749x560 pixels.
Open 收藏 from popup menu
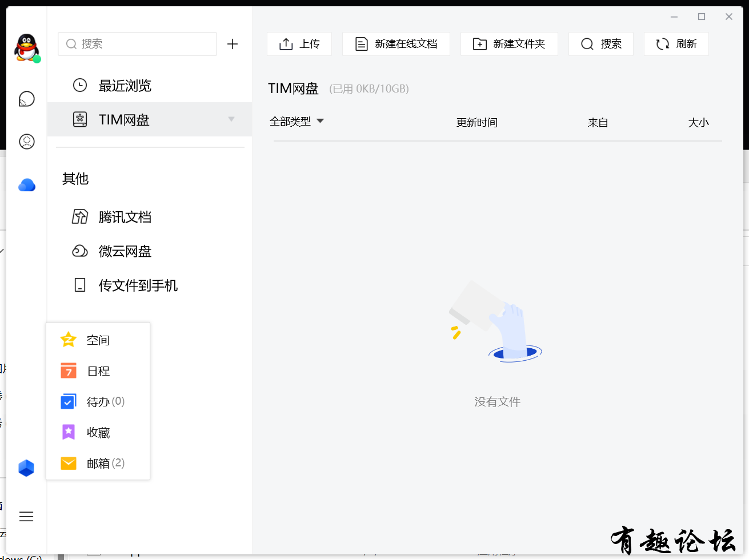click(98, 432)
